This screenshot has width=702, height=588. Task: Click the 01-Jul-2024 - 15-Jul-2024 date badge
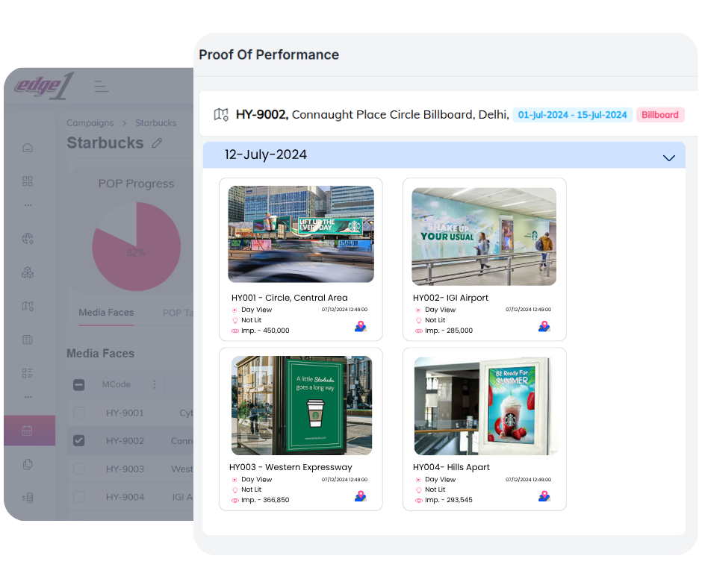click(572, 115)
